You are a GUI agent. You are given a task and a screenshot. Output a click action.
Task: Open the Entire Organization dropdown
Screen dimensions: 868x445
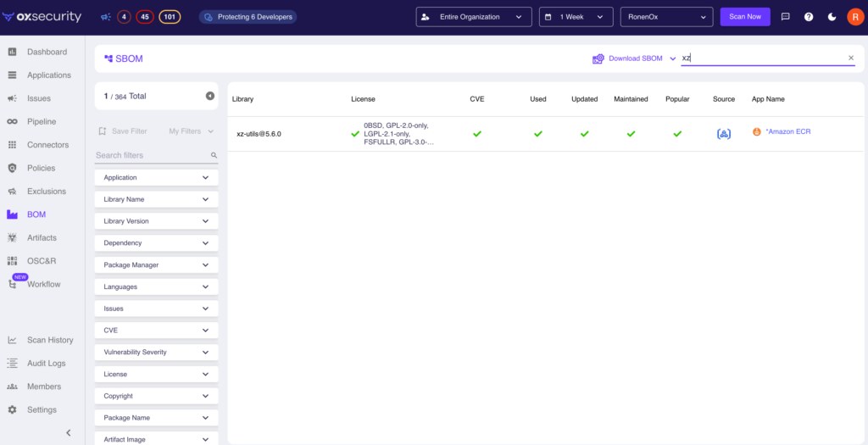point(474,17)
